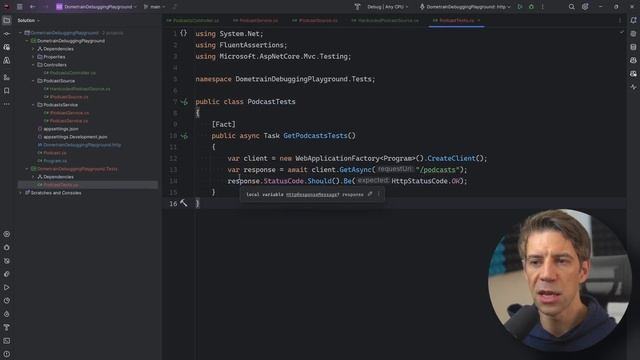Viewport: 640px width, 360px height.
Task: Click the GetPodcastsTests method name
Action: point(315,136)
